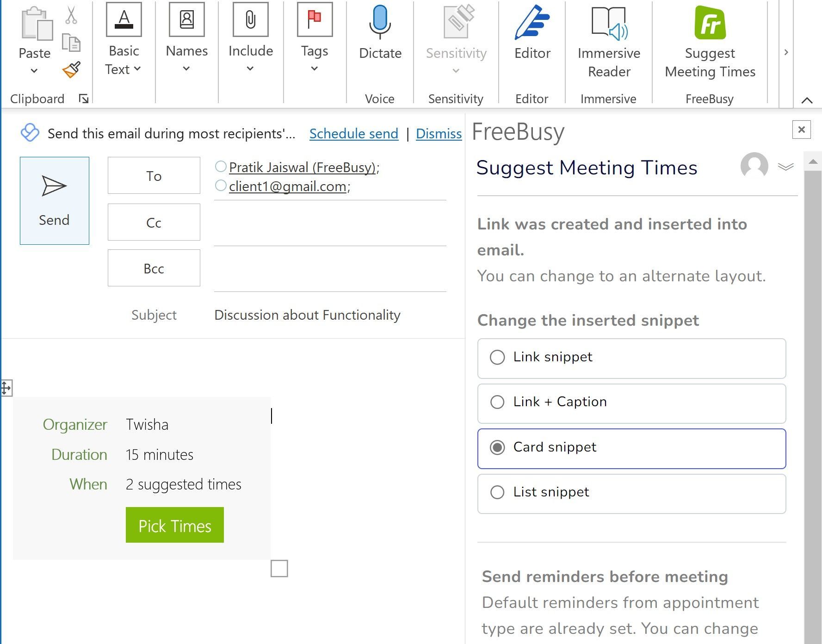
Task: Click the Subject field text
Action: [307, 315]
